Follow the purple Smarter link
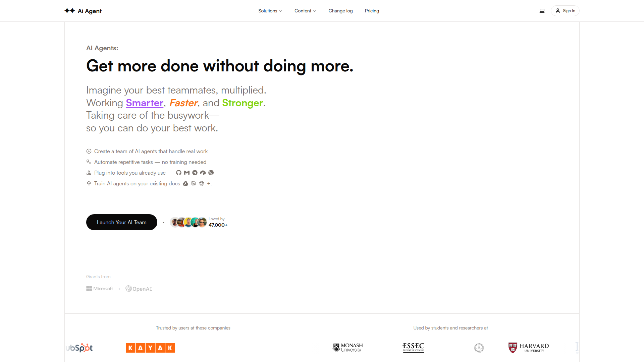 coord(145,103)
